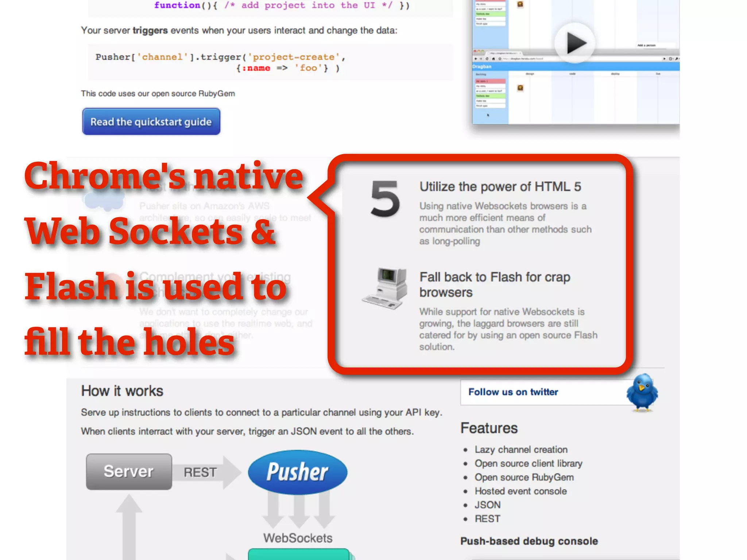Click the sentence starting 'Serve up instructions'
Screen dimensions: 747x560
(x=262, y=412)
